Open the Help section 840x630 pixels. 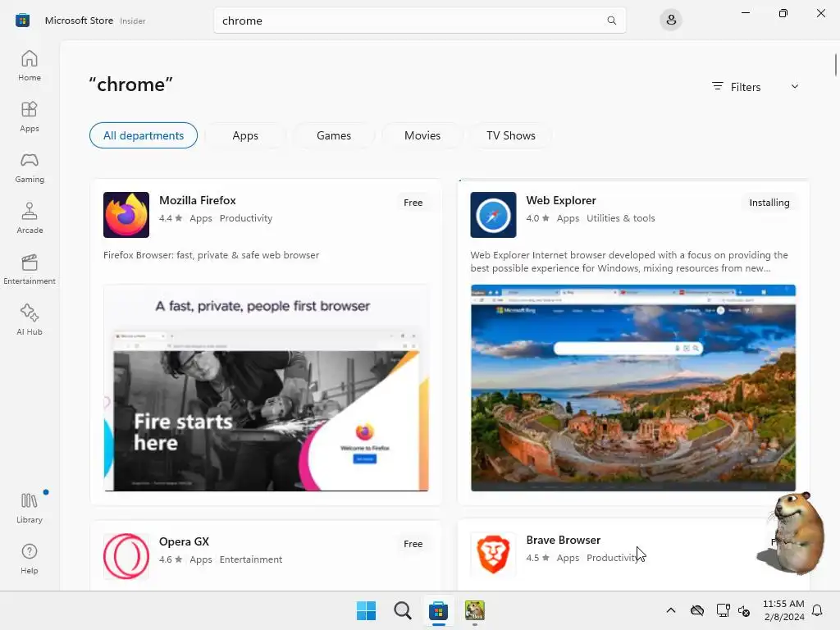coord(30,559)
